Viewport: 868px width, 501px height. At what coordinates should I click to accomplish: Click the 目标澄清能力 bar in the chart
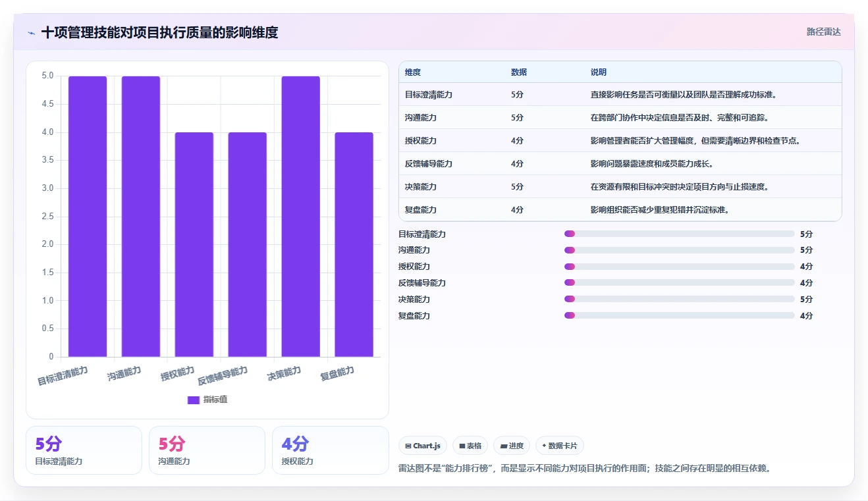click(x=88, y=217)
